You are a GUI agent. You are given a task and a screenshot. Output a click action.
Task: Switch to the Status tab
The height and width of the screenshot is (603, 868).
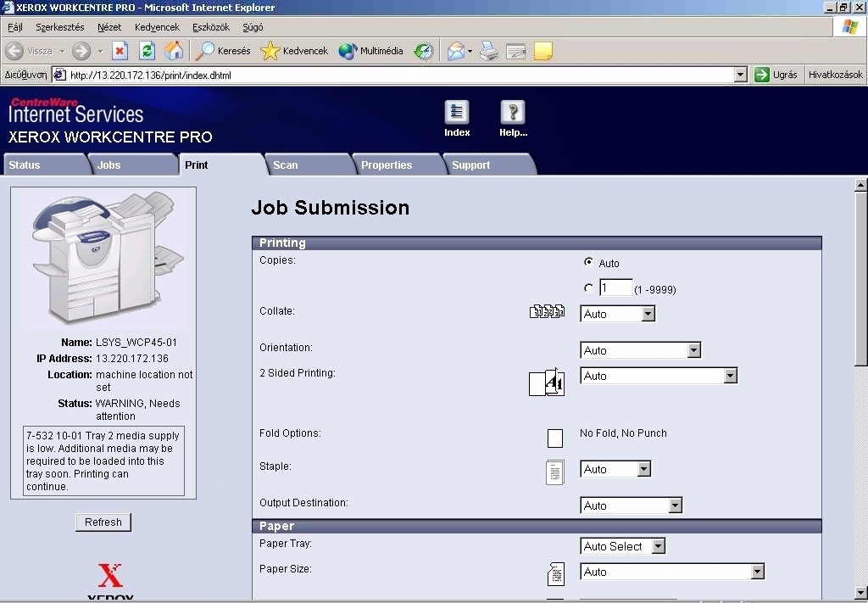tap(46, 165)
